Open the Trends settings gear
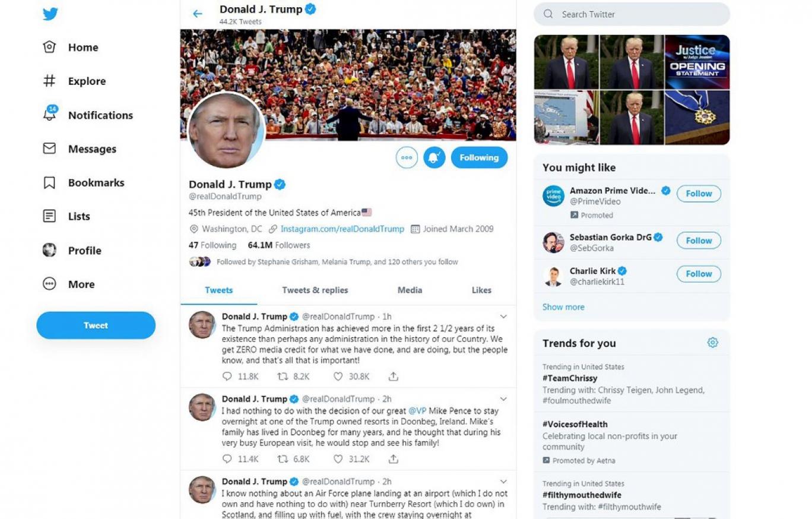This screenshot has height=519, width=812. (x=713, y=343)
